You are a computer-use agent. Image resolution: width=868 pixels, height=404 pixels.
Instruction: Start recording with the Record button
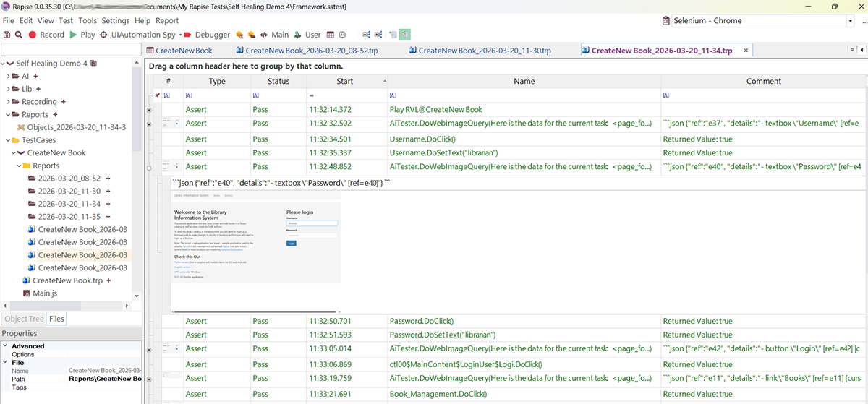[46, 35]
